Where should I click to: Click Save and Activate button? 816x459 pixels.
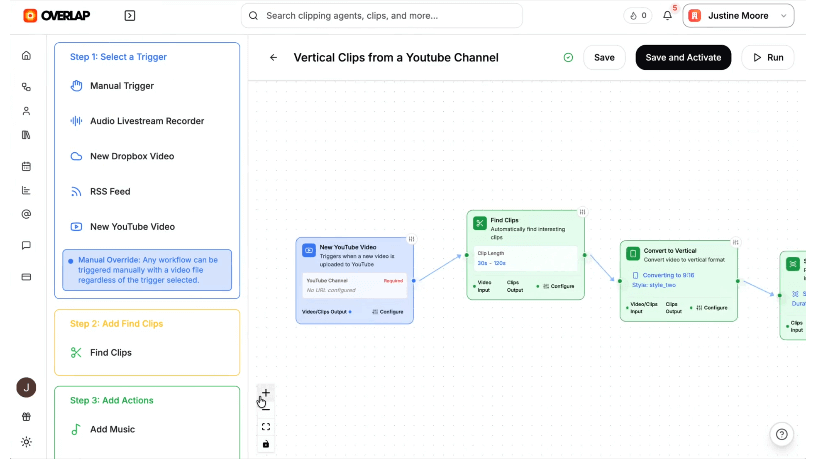683,58
